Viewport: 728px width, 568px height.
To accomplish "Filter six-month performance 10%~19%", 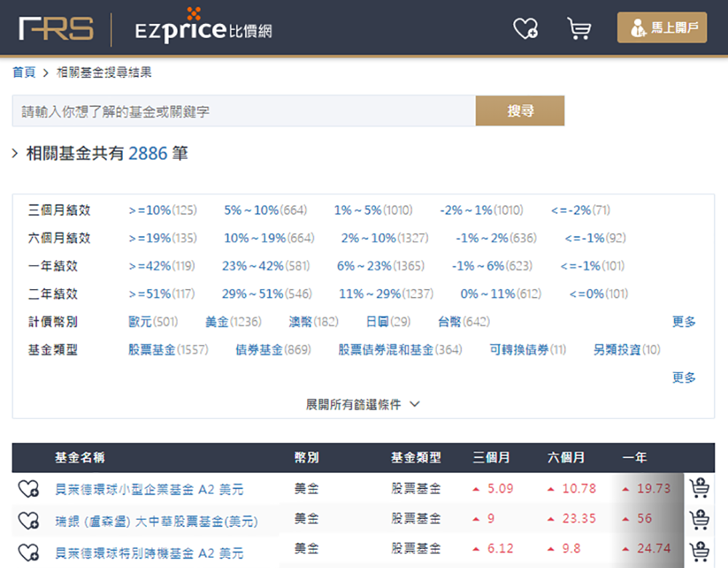I will point(269,238).
